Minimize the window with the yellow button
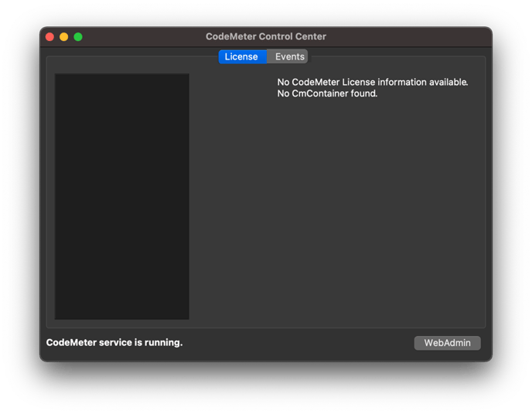 pyautogui.click(x=63, y=36)
